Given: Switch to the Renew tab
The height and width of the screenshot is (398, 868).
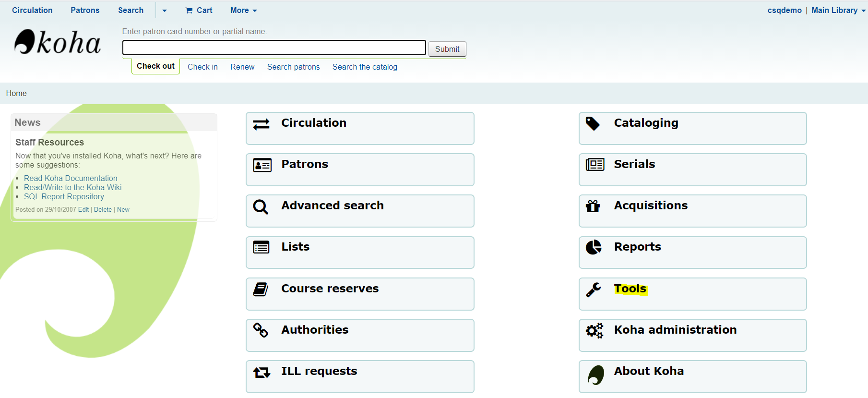Looking at the screenshot, I should [x=242, y=67].
